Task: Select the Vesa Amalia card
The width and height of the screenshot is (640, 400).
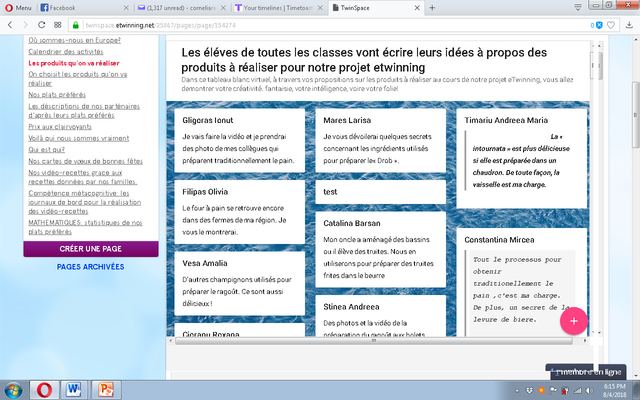Action: [240, 283]
